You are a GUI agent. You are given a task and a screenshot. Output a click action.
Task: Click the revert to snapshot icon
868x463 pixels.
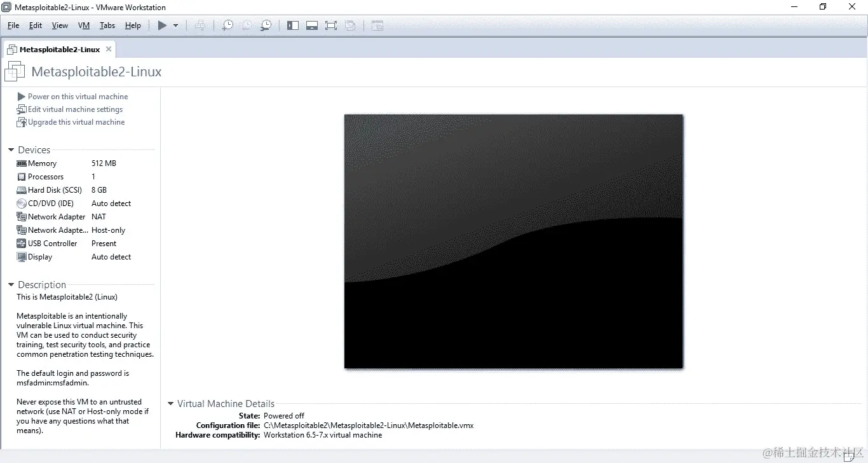point(247,25)
